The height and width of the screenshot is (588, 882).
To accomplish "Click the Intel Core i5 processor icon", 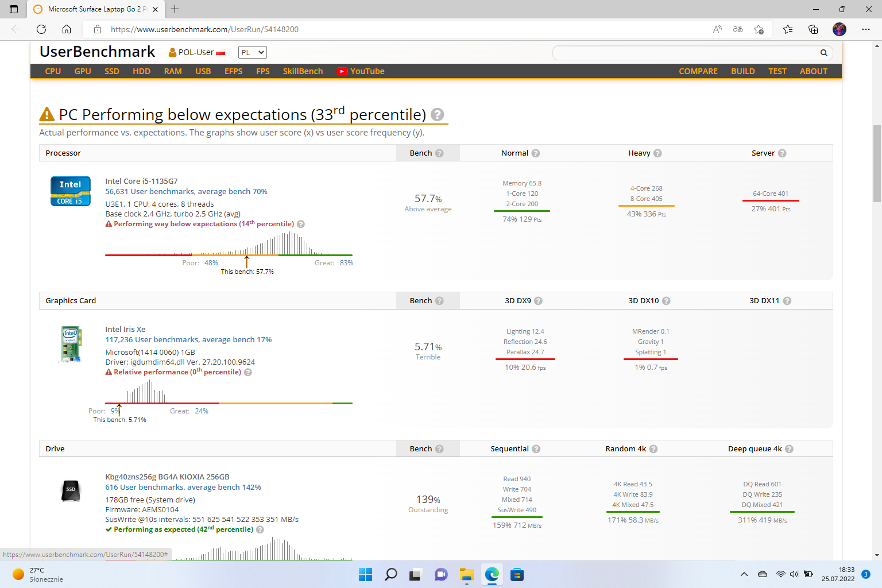I will click(x=71, y=191).
